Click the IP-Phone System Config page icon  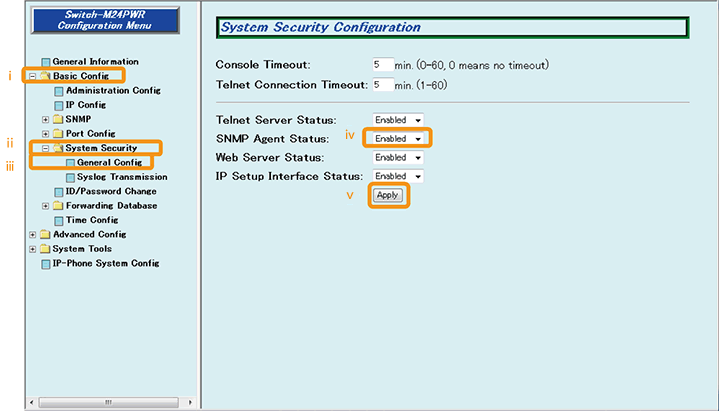coord(45,264)
